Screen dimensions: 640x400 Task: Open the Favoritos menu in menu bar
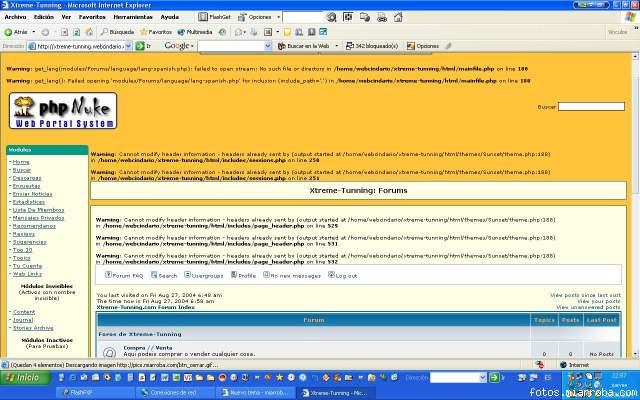click(x=92, y=17)
